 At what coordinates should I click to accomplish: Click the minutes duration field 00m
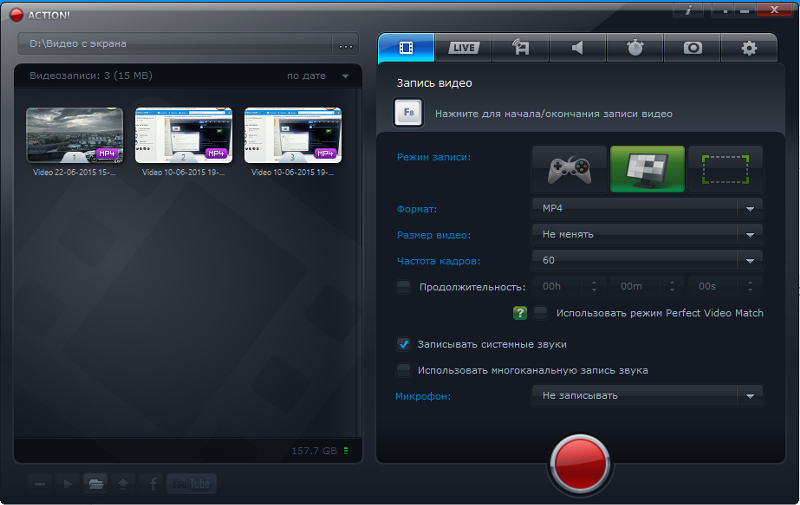tap(647, 286)
